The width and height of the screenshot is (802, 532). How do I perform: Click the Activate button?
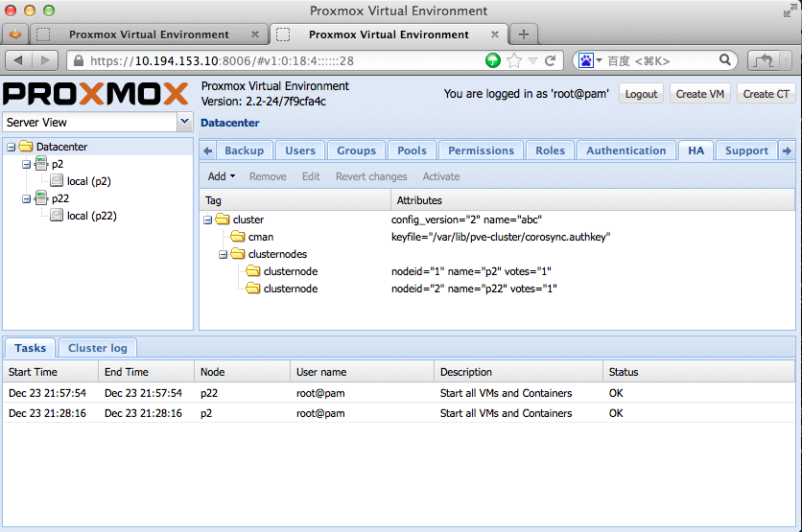(441, 176)
